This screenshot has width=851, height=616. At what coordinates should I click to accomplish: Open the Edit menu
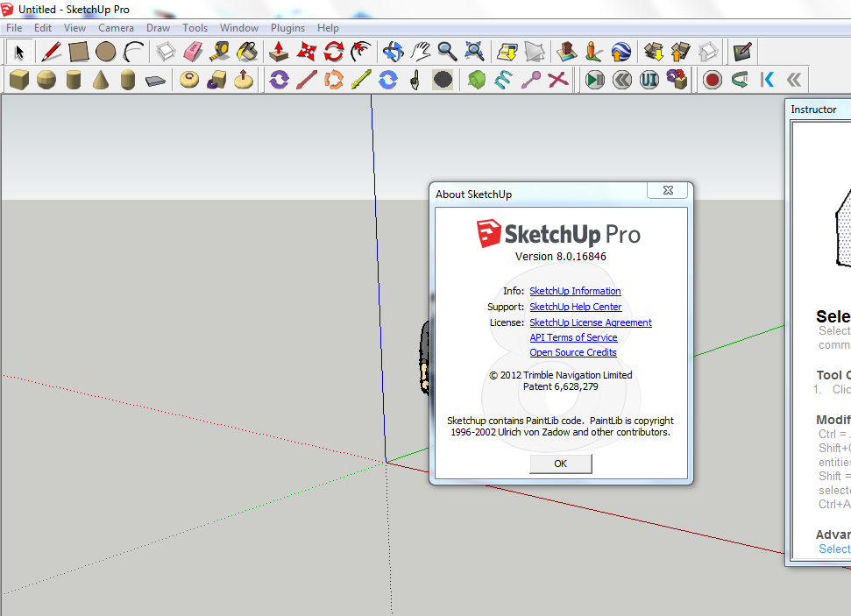tap(43, 28)
